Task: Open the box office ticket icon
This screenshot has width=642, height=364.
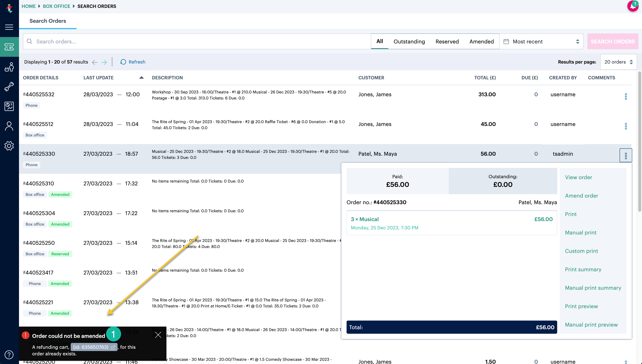Action: click(9, 47)
